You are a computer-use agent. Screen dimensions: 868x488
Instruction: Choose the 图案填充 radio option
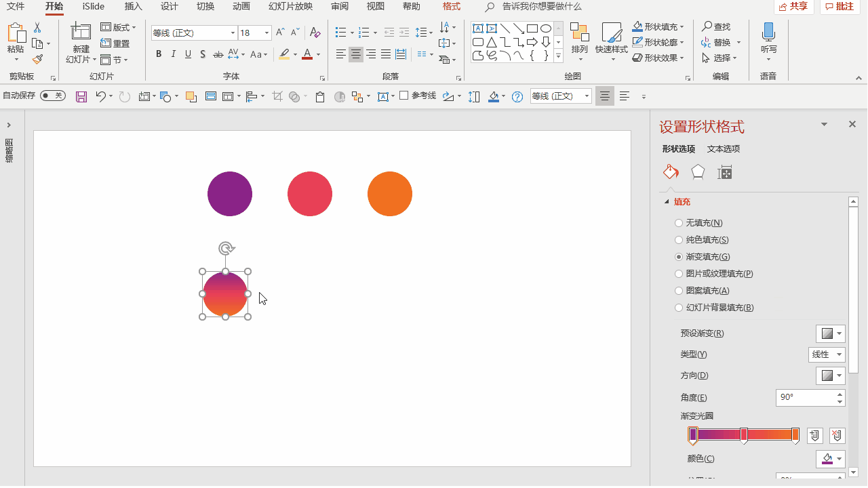(679, 291)
